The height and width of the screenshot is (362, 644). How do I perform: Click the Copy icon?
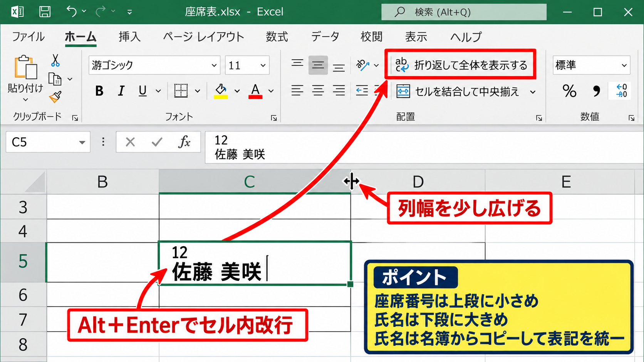[x=55, y=79]
